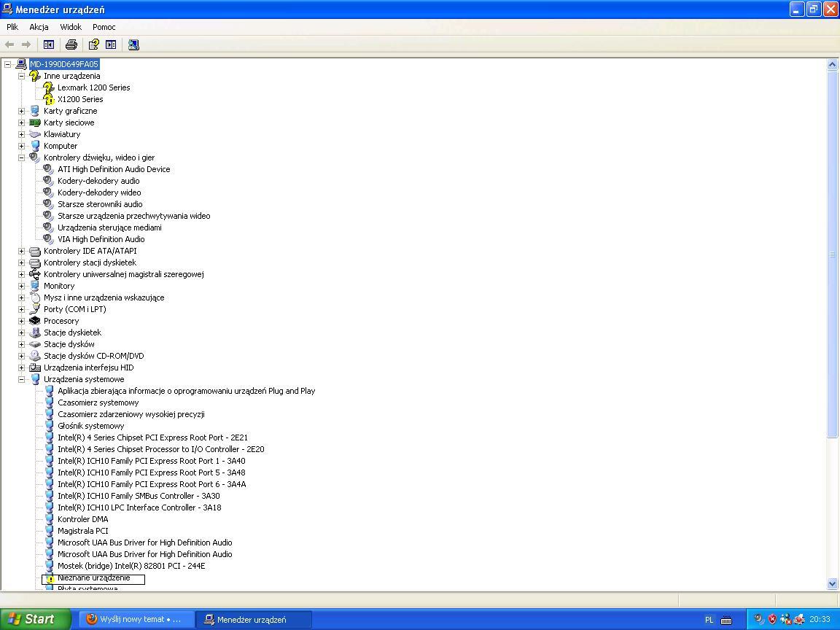Open the Pomoc menu
This screenshot has width=840, height=630.
pos(104,27)
